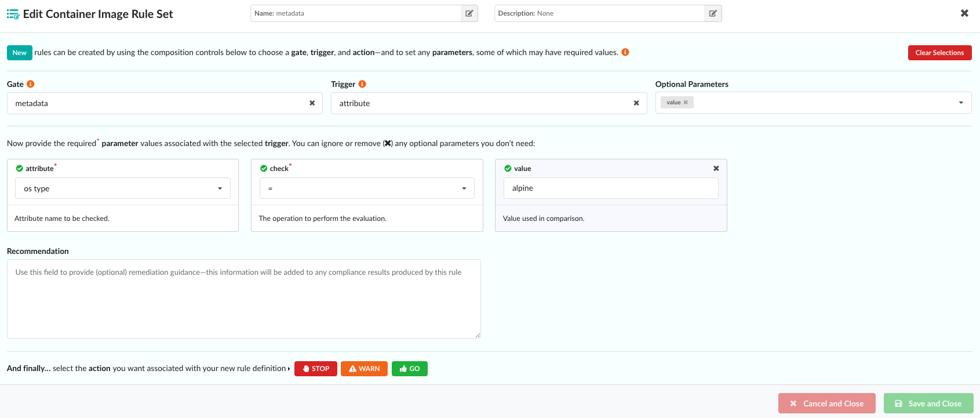Click info icon after required values text
Image resolution: width=980 pixels, height=418 pixels.
pyautogui.click(x=625, y=52)
